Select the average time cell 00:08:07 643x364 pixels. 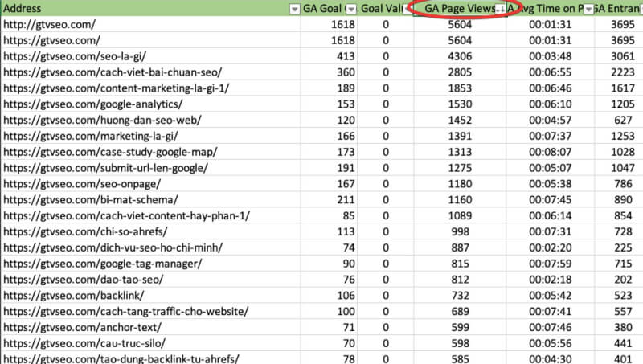pyautogui.click(x=551, y=152)
